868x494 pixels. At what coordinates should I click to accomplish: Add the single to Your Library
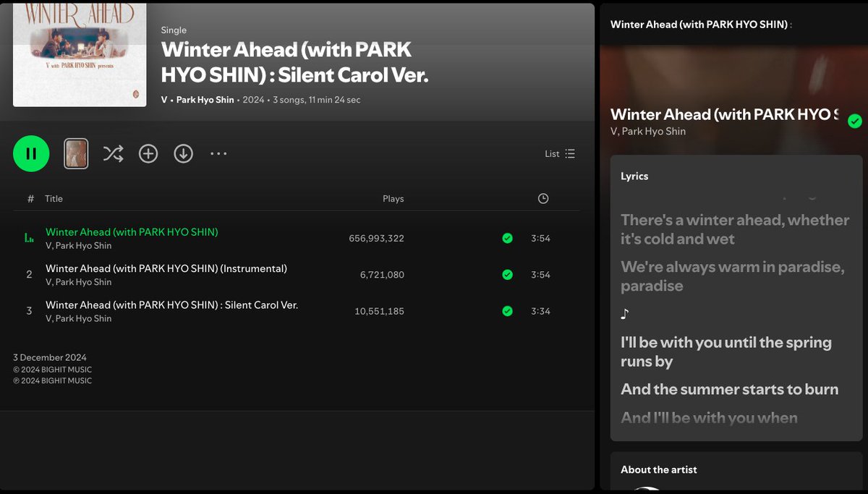pyautogui.click(x=148, y=153)
